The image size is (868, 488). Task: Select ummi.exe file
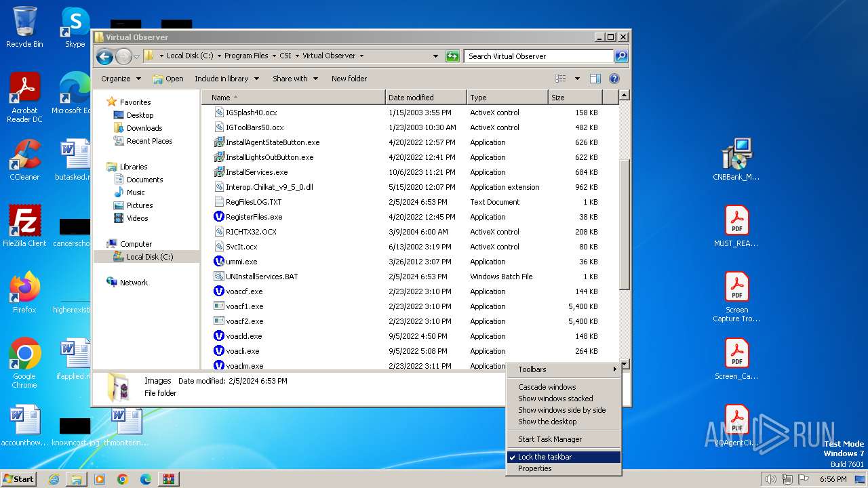241,262
